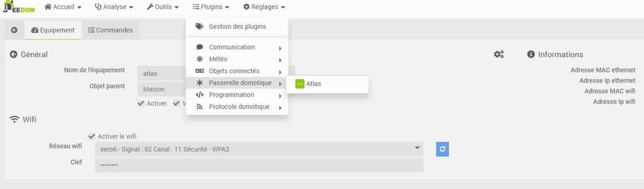This screenshot has width=644, height=189.
Task: Click the Général section arrow icon
Action: [14, 54]
